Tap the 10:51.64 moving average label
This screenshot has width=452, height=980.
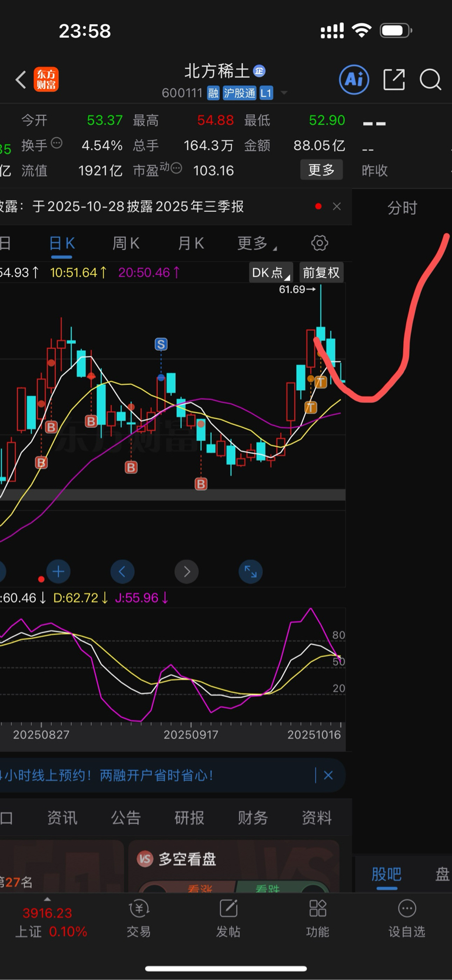click(x=79, y=273)
